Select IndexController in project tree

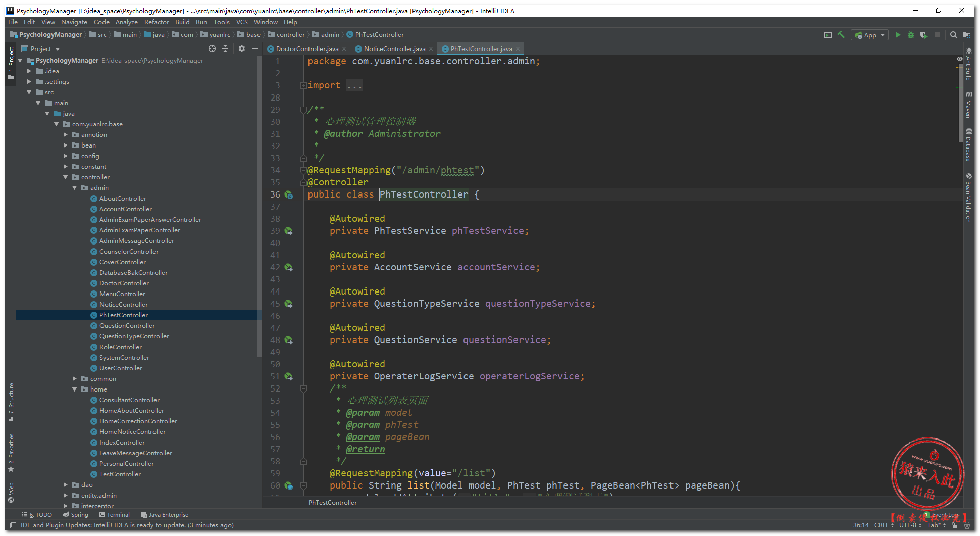pyautogui.click(x=122, y=443)
